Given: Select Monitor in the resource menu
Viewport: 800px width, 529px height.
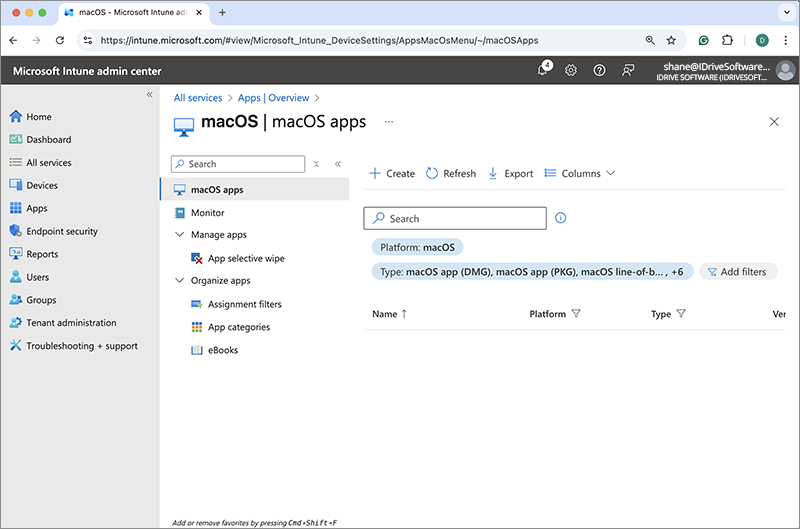Looking at the screenshot, I should point(207,212).
